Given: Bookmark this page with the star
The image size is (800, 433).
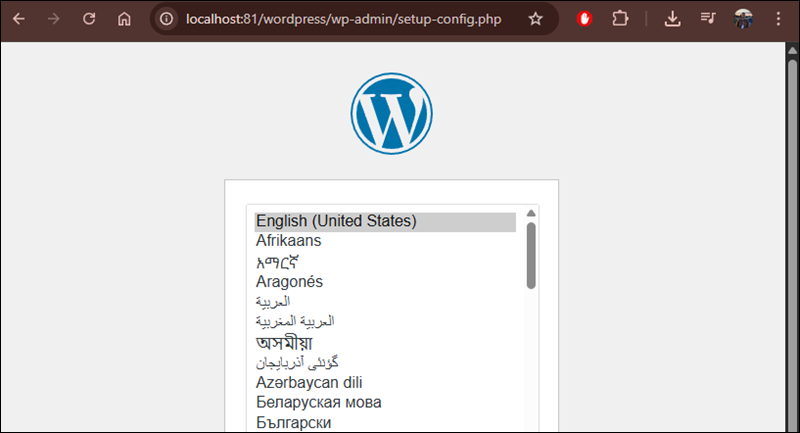Looking at the screenshot, I should pyautogui.click(x=535, y=19).
